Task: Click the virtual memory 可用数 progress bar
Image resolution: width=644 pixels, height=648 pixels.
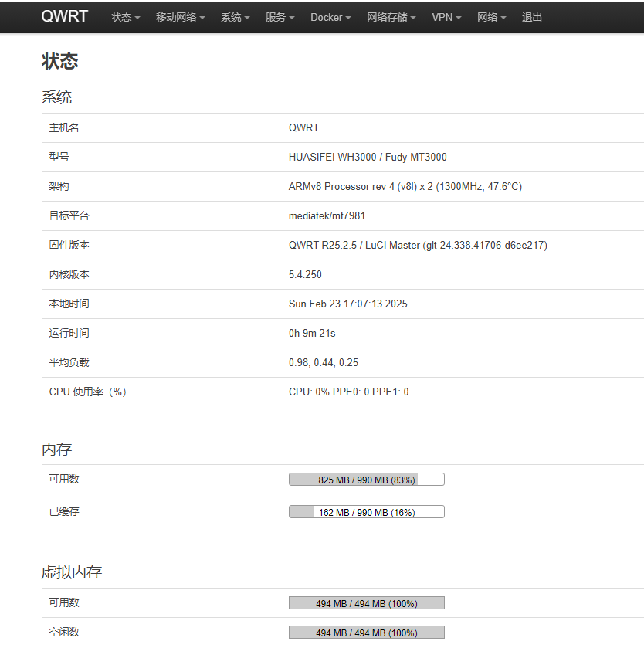Action: click(x=367, y=603)
